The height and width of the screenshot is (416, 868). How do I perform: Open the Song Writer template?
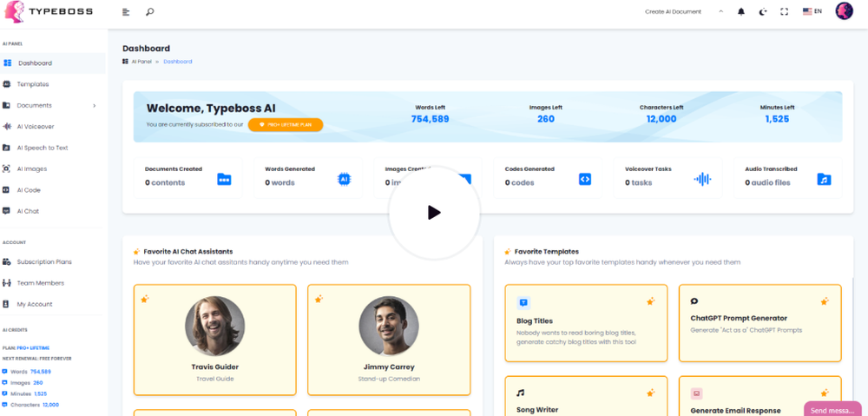(586, 396)
